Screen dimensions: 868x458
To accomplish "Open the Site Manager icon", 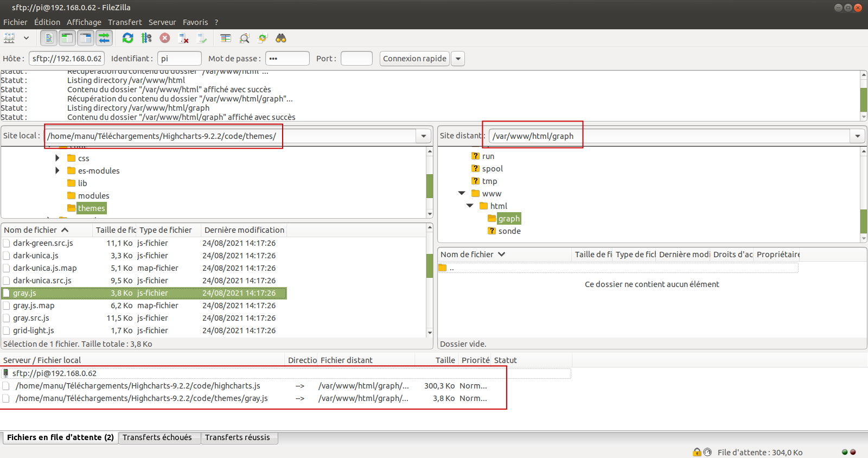I will (x=9, y=38).
